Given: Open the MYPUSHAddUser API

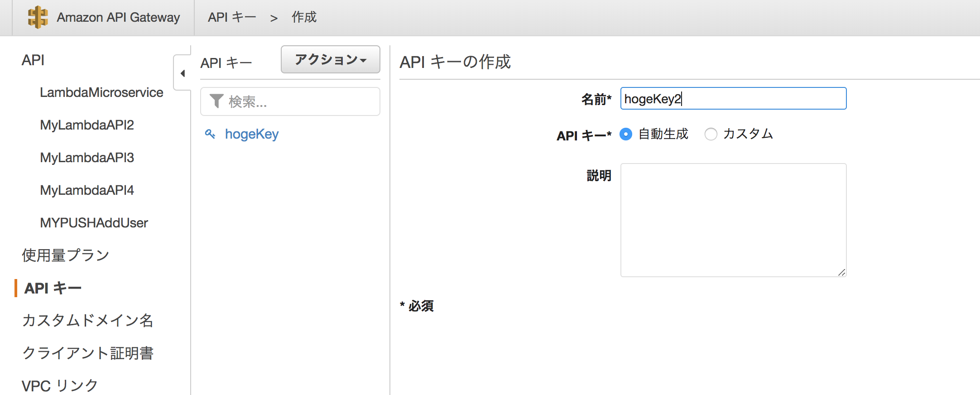Looking at the screenshot, I should click(94, 223).
